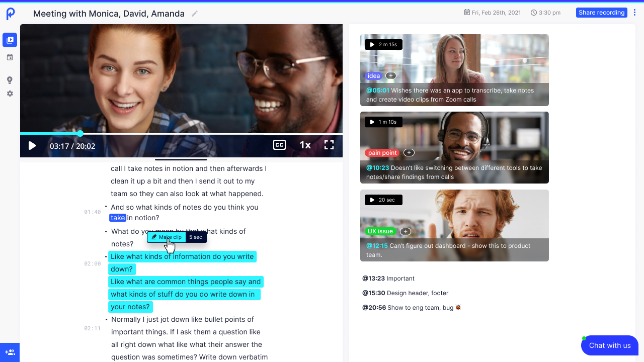644x362 pixels.
Task: Click the 02:11 transcript timestamp
Action: [x=93, y=329]
